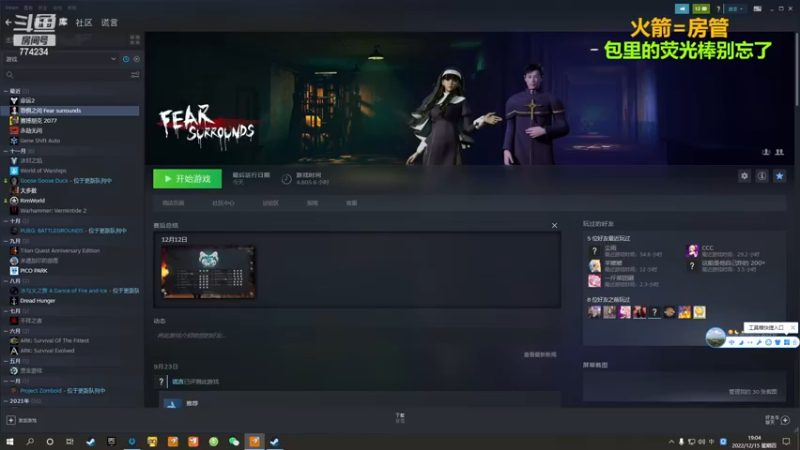The width and height of the screenshot is (800, 450).
Task: Click friends icon on banner corner
Action: point(779,152)
